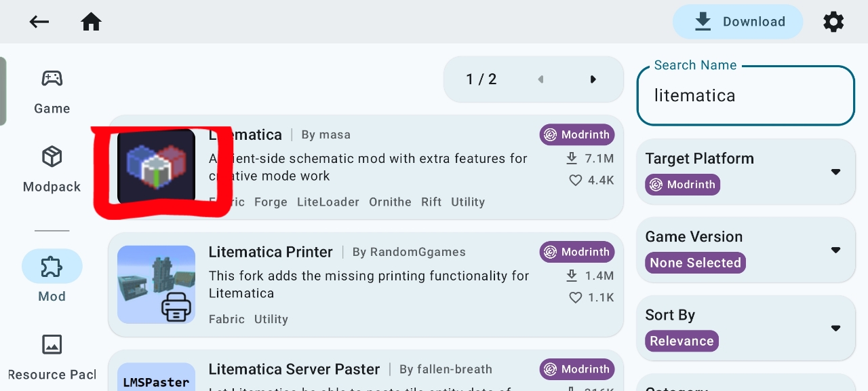Select the Mod puzzle-piece icon
The height and width of the screenshot is (391, 868).
pos(52,266)
